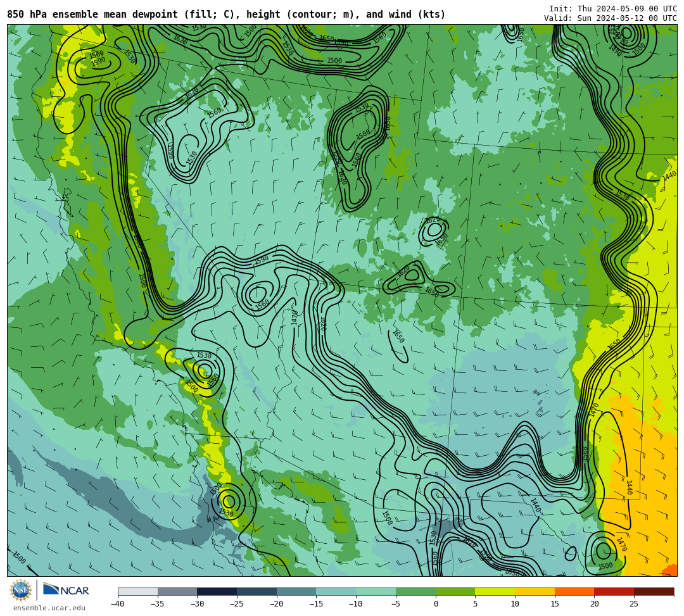Click the -25 colorbar tick label

coord(237,604)
